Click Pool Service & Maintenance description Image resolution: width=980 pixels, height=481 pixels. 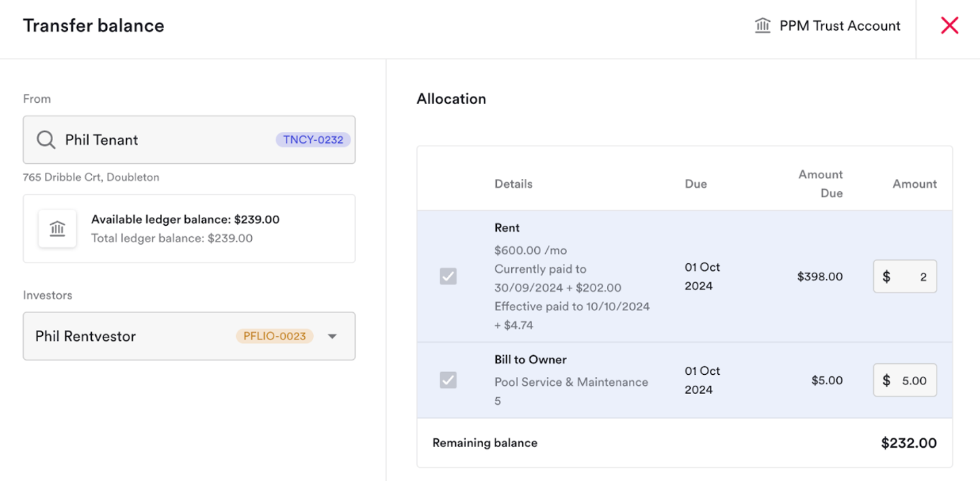(x=571, y=382)
